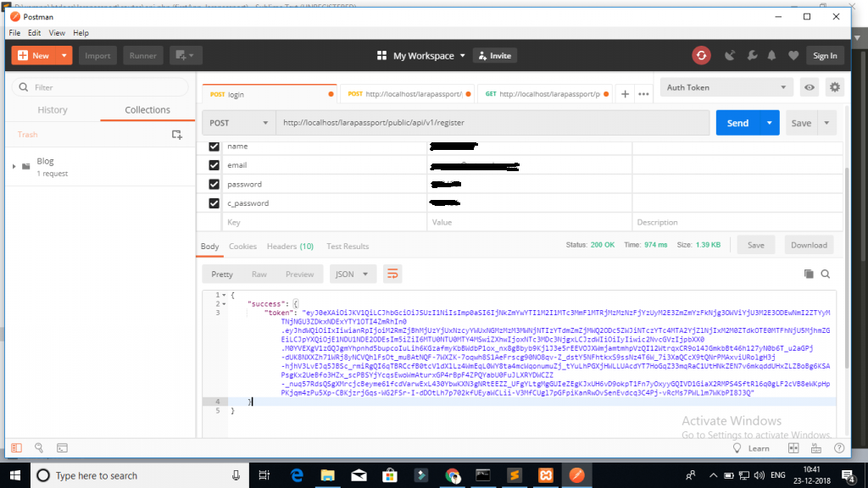Open the Edit menu
This screenshot has width=868, height=488.
[x=34, y=33]
